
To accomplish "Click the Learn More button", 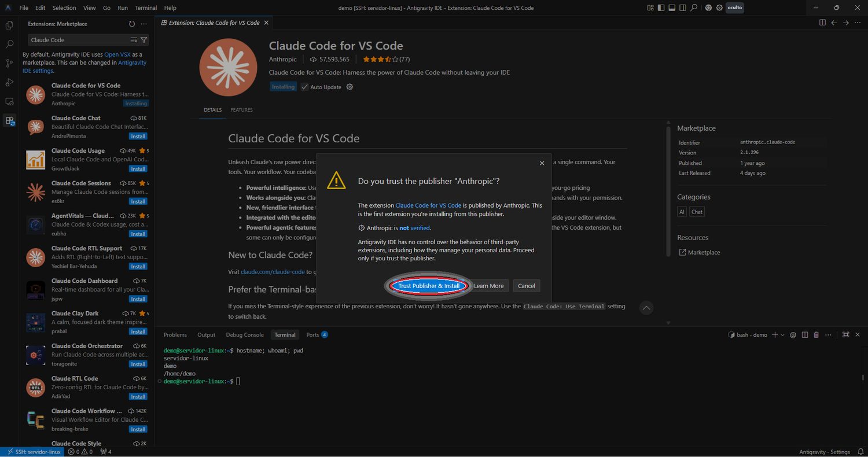I will pyautogui.click(x=489, y=286).
